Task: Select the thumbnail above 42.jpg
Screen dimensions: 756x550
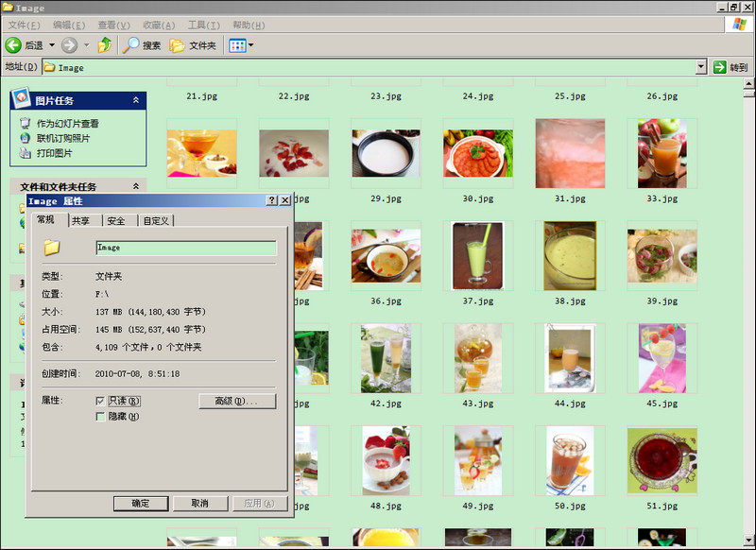Action: click(x=386, y=358)
